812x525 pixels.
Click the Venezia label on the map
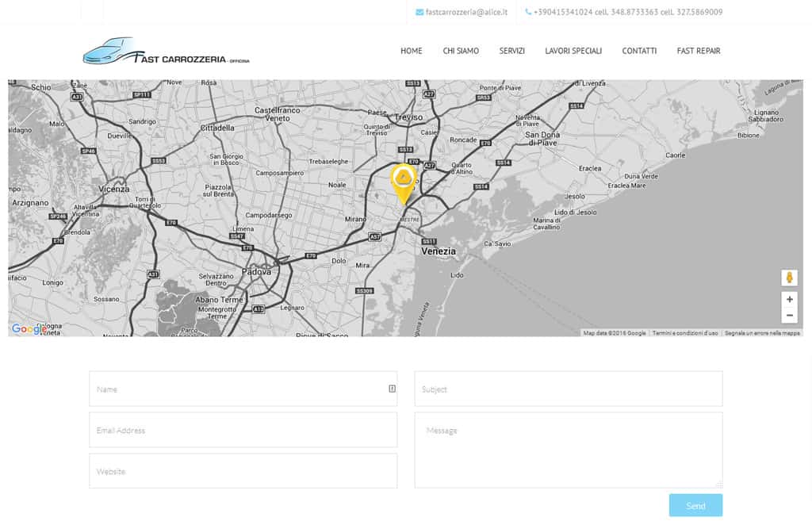point(439,251)
